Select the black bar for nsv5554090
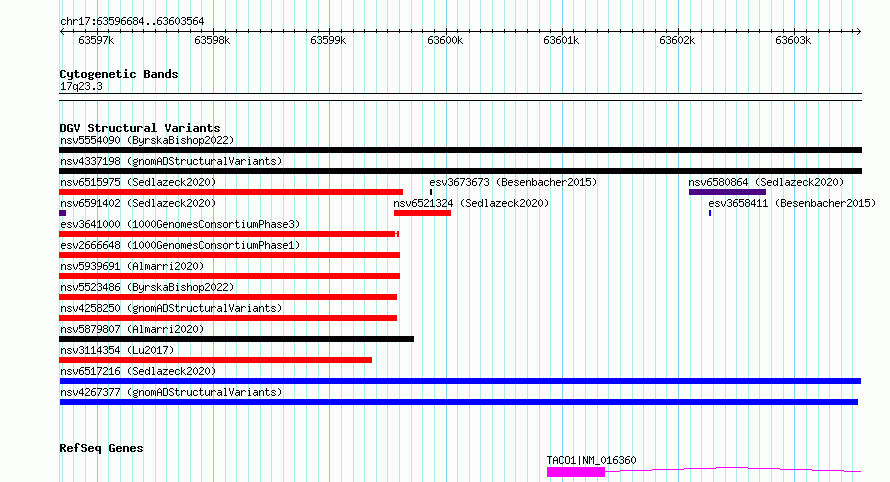The height and width of the screenshot is (482, 890). 460,150
